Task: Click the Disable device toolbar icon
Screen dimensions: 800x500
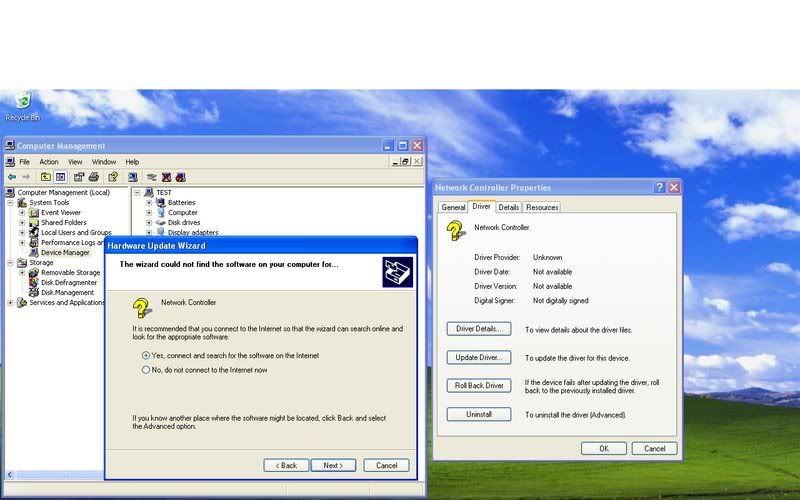Action: 166,177
